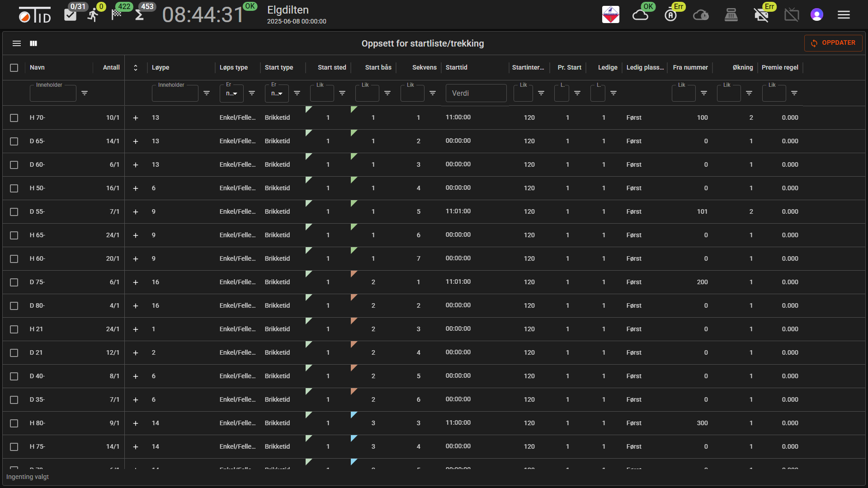Expand the row H 80- with plus
The image size is (868, 488).
136,423
